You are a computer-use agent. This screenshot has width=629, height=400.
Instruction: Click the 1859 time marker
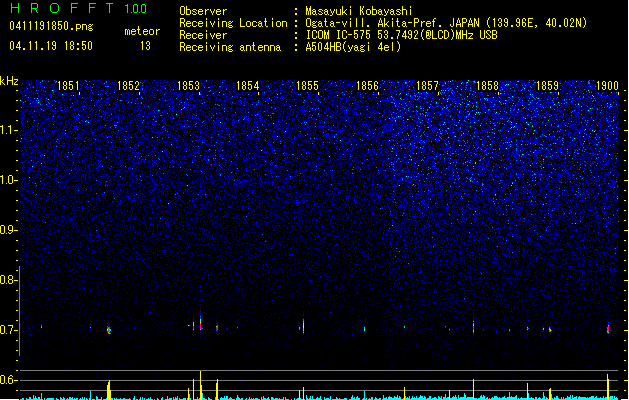coord(548,86)
